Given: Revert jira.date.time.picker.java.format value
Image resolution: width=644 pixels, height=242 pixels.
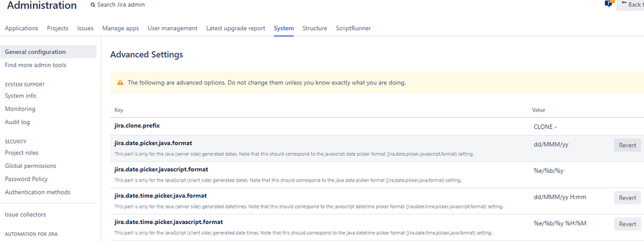Looking at the screenshot, I should (627, 198).
